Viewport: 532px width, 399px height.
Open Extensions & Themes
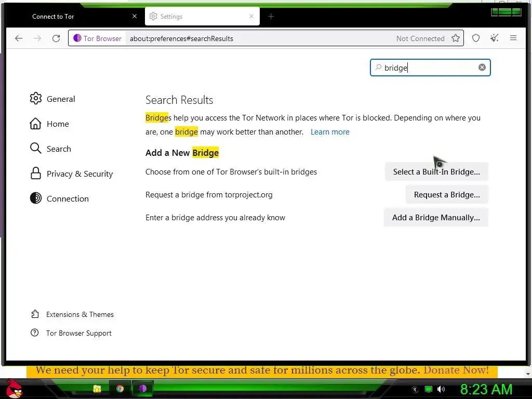(72, 314)
